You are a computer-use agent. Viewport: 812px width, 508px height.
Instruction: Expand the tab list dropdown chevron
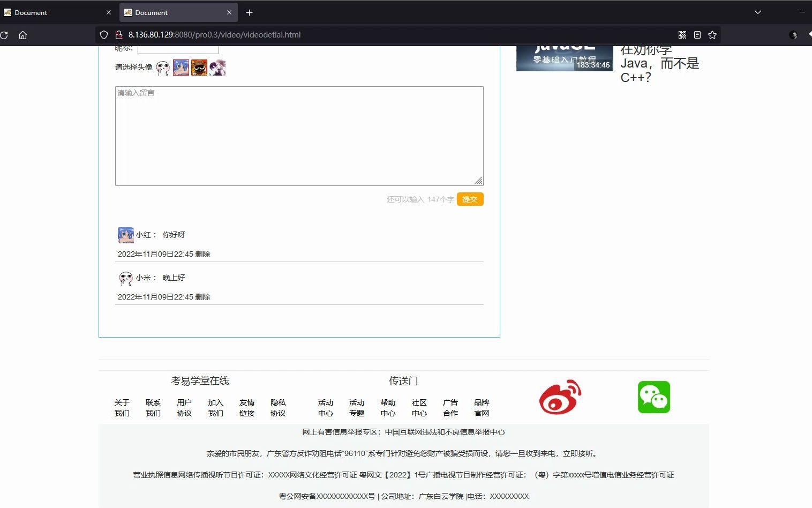point(758,12)
